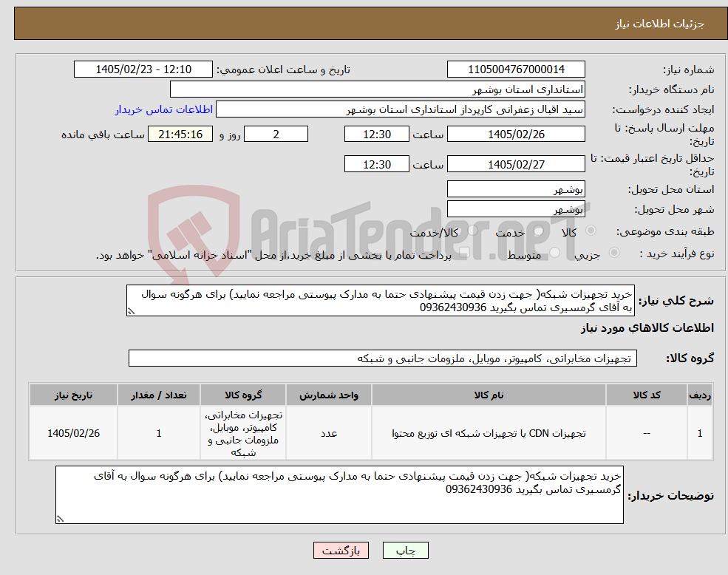Click the remaining days field showing 2
728x575 pixels.
[276, 135]
